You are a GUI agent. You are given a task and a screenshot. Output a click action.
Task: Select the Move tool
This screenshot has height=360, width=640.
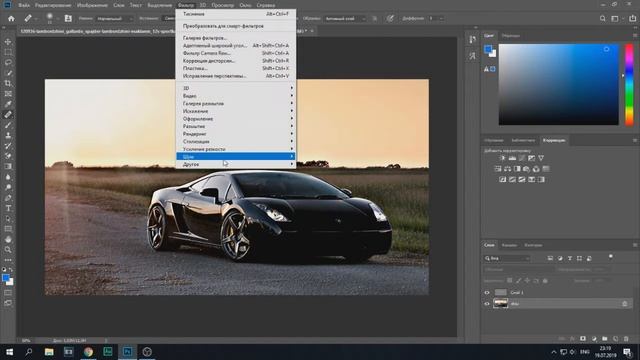click(x=8, y=42)
